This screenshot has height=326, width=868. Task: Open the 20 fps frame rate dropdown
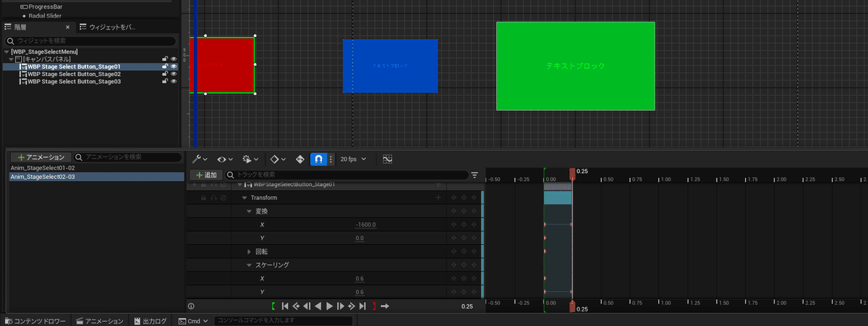click(x=353, y=159)
